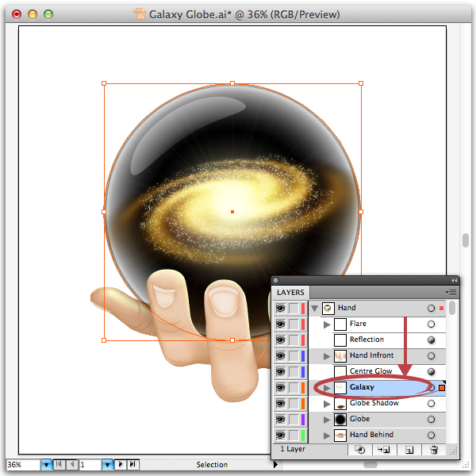
Task: Click the Selection status bar label
Action: click(x=212, y=464)
